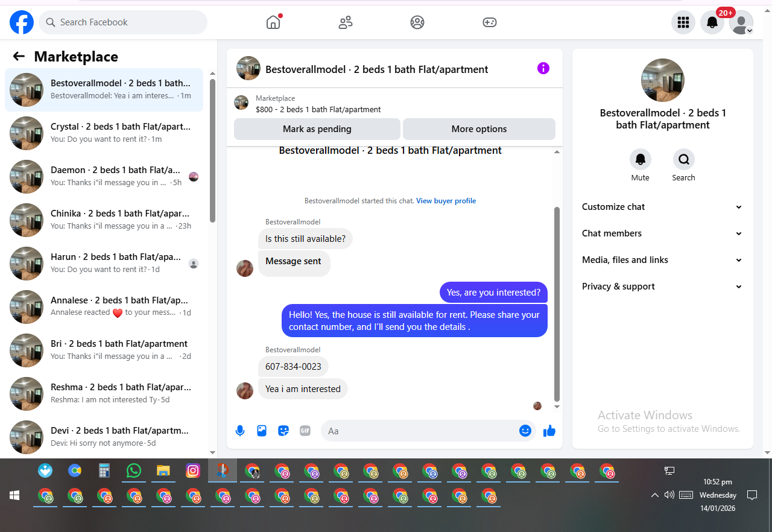This screenshot has height=532, width=772.
Task: Mute this chat with the bell icon
Action: point(641,159)
